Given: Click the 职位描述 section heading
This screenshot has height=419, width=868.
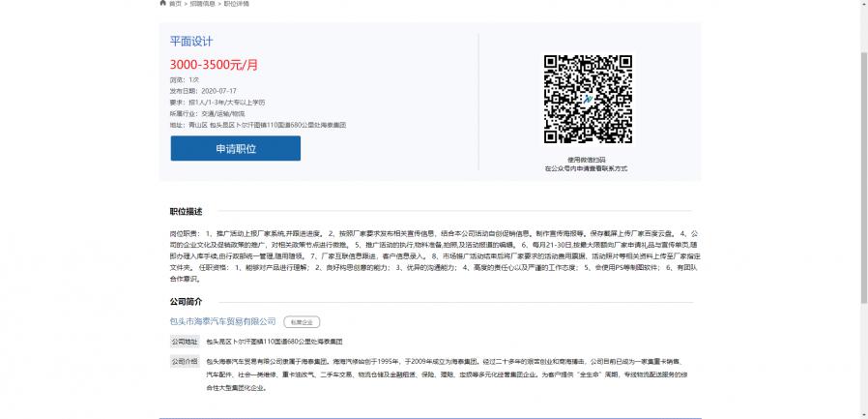Looking at the screenshot, I should 186,211.
